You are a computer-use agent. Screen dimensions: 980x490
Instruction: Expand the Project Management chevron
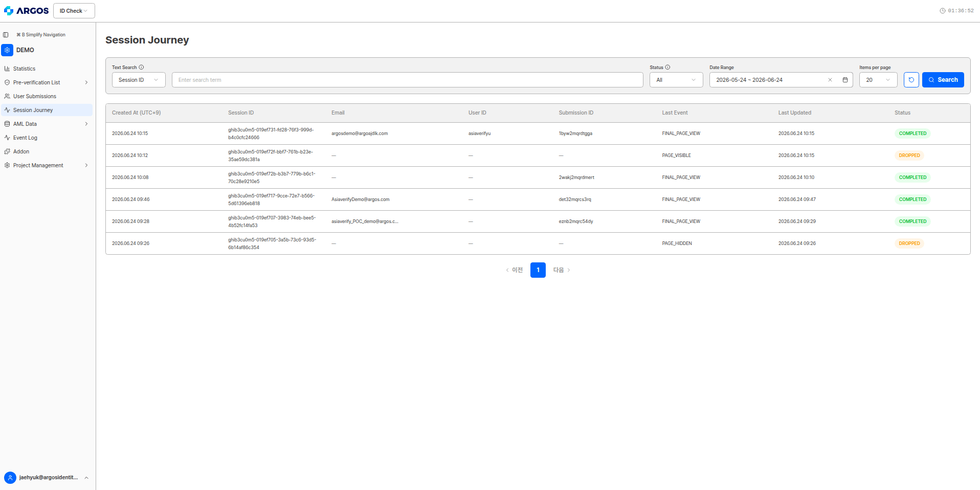coord(86,165)
